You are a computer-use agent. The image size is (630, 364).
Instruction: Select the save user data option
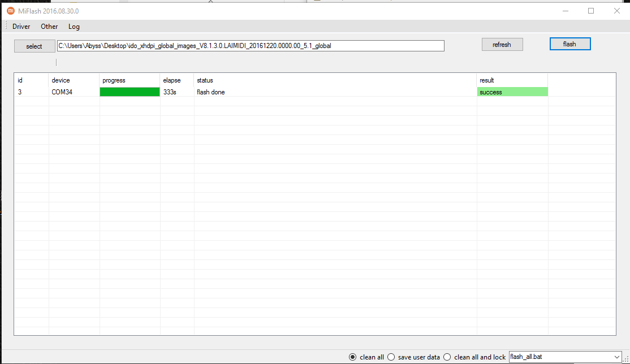point(414,357)
